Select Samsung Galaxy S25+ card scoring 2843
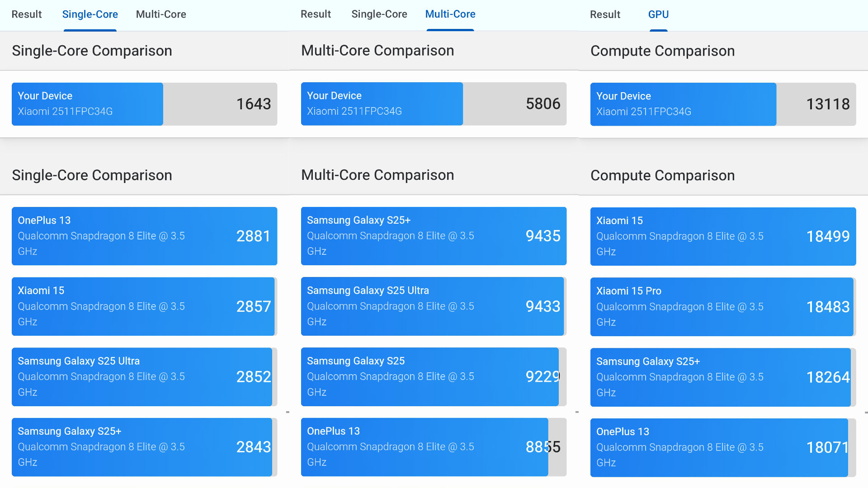Image resolution: width=868 pixels, height=488 pixels. (145, 447)
